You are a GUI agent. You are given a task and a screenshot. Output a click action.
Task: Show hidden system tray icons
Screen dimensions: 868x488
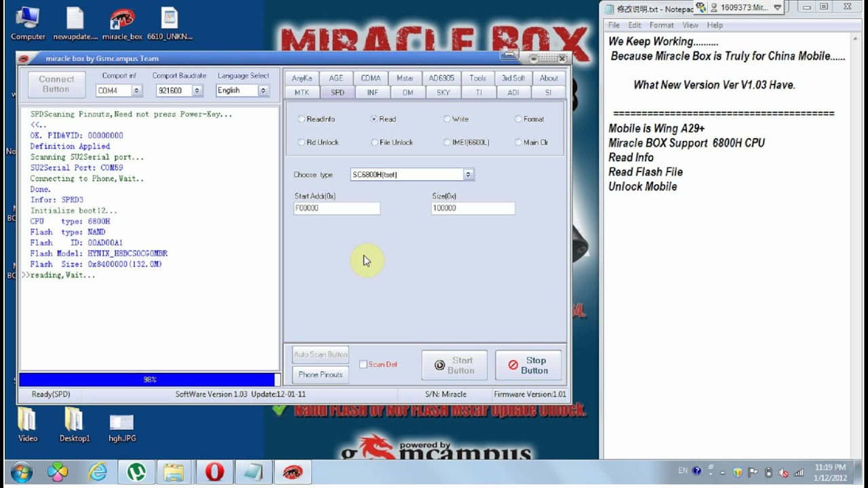722,472
